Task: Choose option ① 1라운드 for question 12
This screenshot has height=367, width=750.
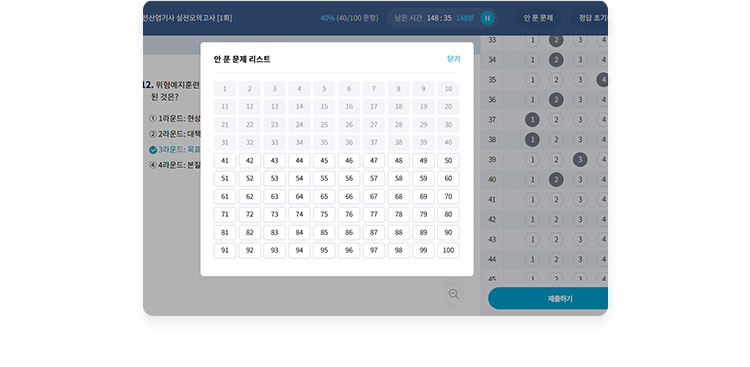Action: point(175,118)
